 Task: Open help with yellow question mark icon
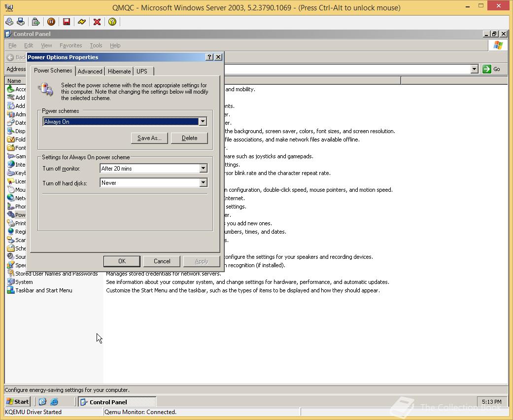coord(112,22)
